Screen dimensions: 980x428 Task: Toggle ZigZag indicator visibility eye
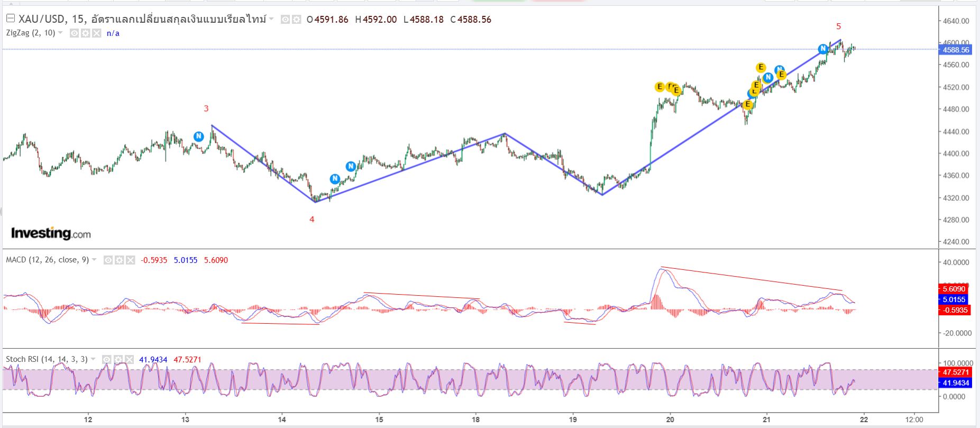[74, 33]
